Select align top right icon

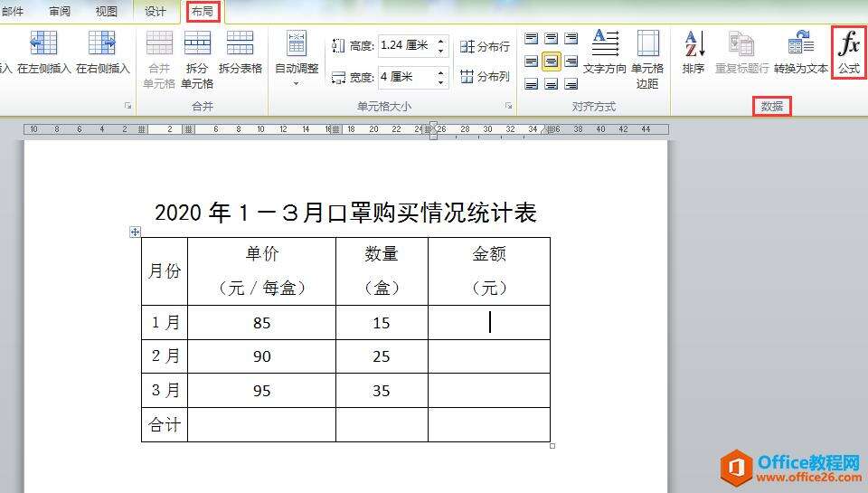571,38
